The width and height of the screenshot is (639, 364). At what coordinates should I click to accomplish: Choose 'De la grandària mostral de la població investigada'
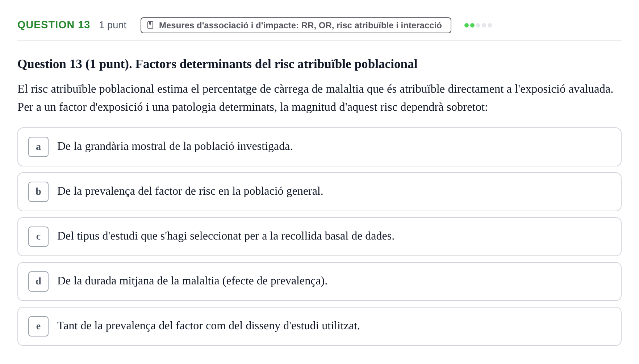pyautogui.click(x=319, y=147)
